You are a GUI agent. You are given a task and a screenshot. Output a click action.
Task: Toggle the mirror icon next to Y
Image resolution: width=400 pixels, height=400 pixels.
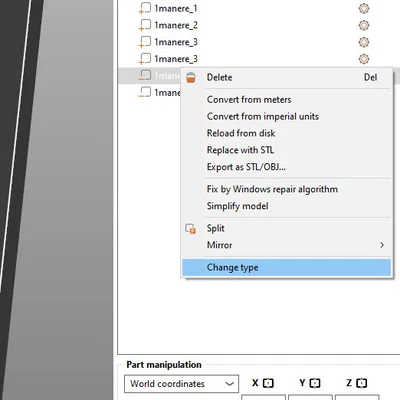pyautogui.click(x=315, y=383)
